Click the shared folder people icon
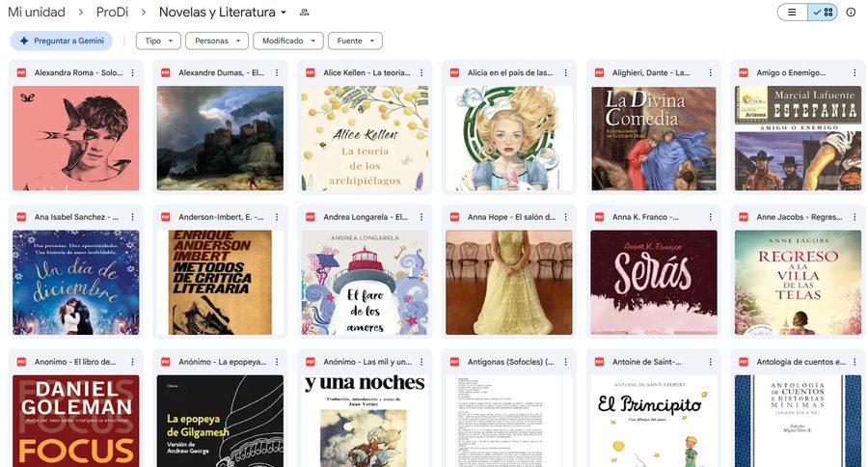This screenshot has height=467, width=868. click(x=304, y=13)
